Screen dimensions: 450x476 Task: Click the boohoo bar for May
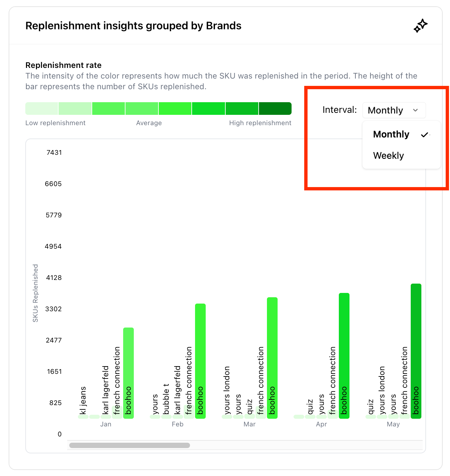[416, 351]
